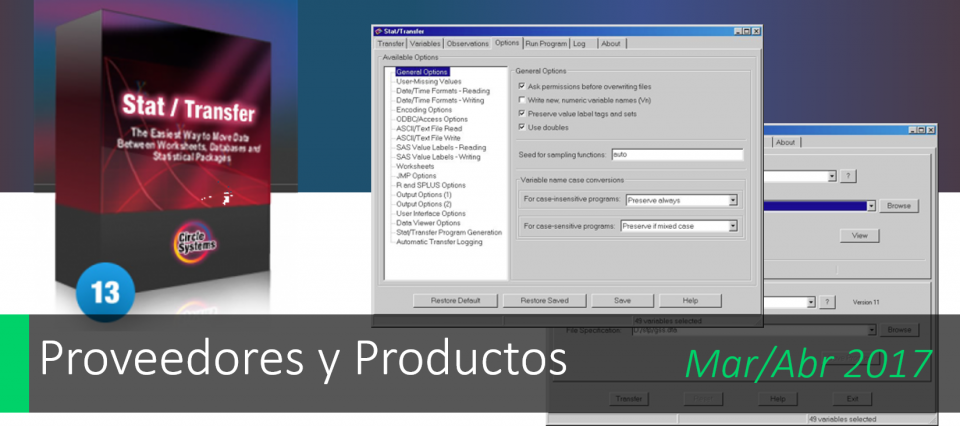
Task: Click the Restore Default button
Action: (455, 301)
